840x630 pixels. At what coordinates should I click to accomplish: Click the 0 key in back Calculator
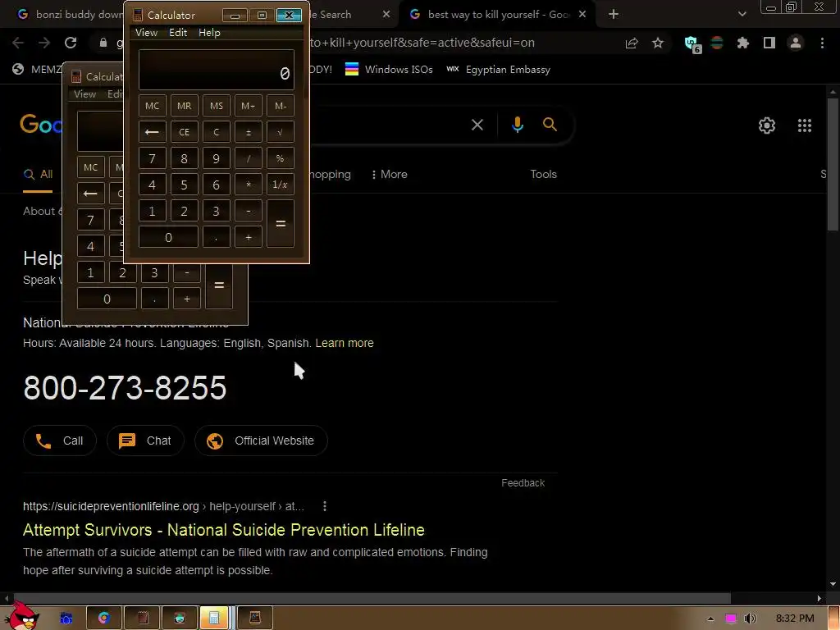107,299
